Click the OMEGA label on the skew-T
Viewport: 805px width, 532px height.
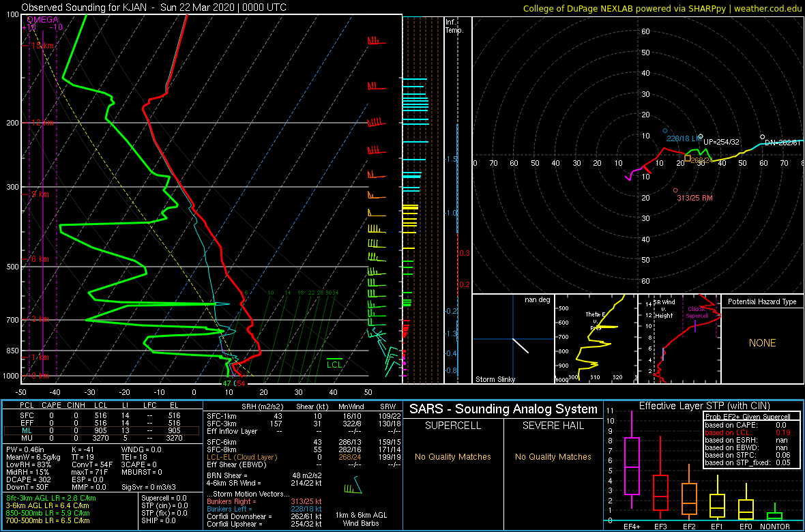click(42, 20)
